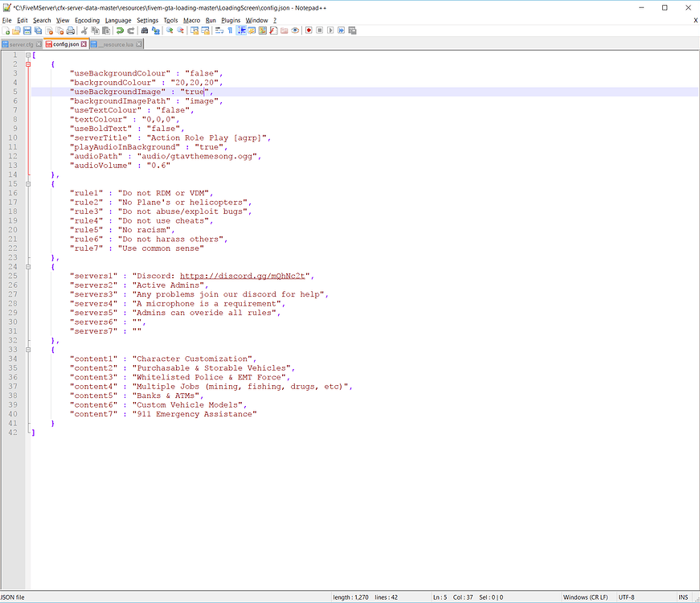The height and width of the screenshot is (603, 700).
Task: Click line number 10 in margin
Action: tap(13, 138)
